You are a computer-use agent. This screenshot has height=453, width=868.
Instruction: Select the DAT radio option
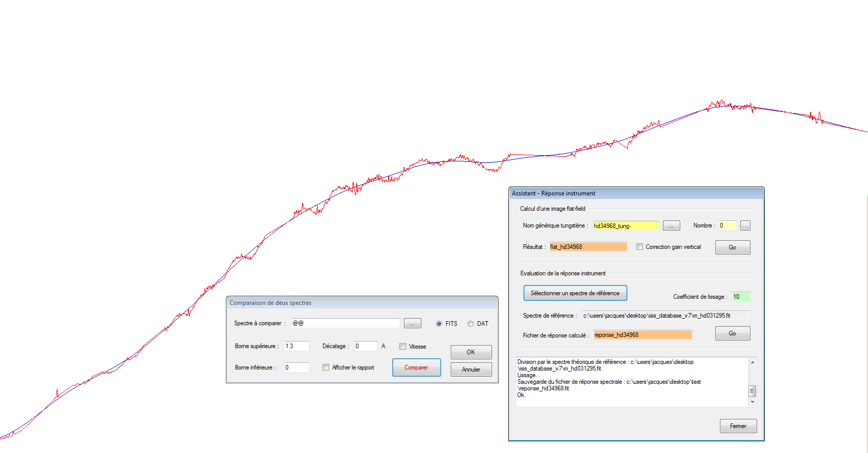pos(471,324)
